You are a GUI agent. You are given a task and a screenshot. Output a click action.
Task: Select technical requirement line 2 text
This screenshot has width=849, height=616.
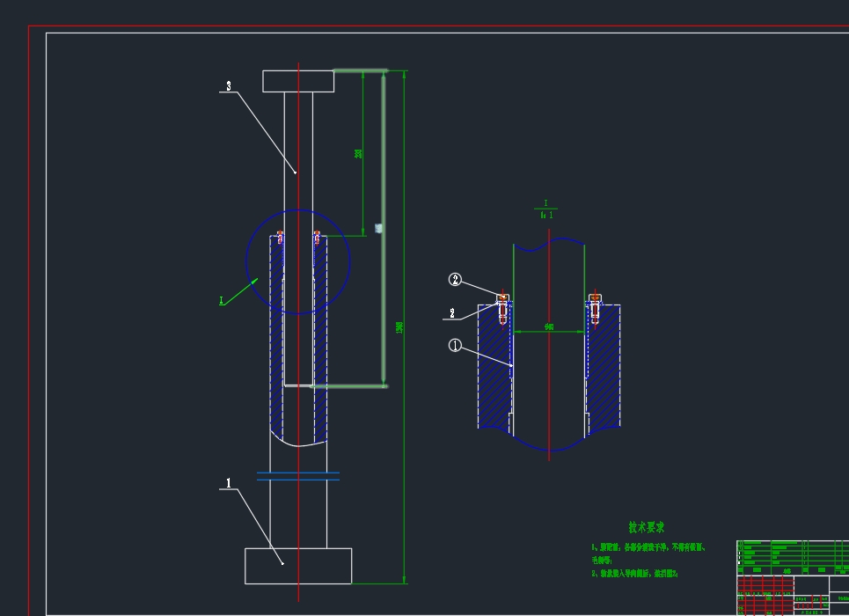pyautogui.click(x=634, y=573)
